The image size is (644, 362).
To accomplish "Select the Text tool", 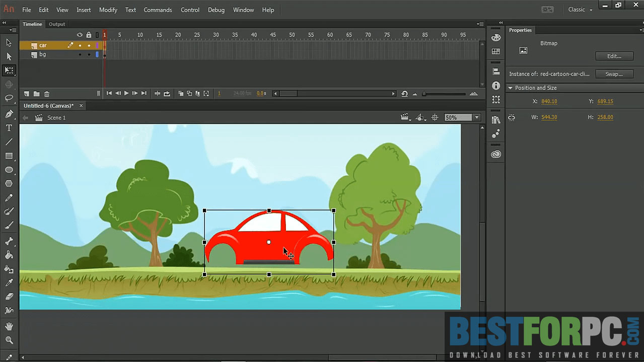I will 9,128.
